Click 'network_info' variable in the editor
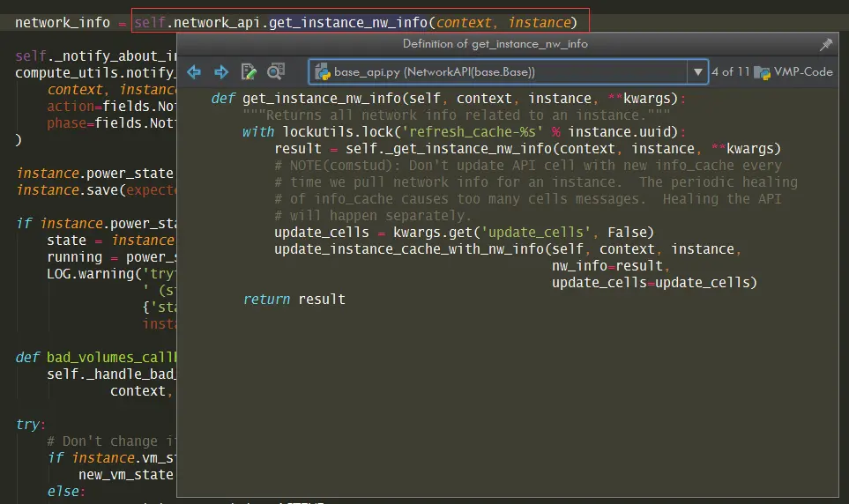 [63, 23]
